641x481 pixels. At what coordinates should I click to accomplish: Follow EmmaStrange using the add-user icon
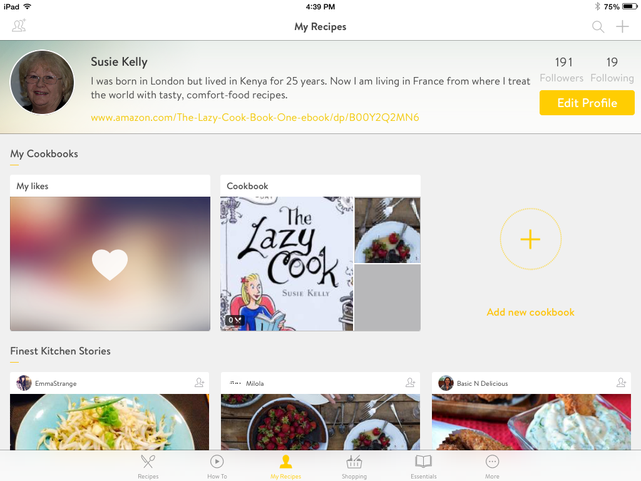tap(199, 383)
